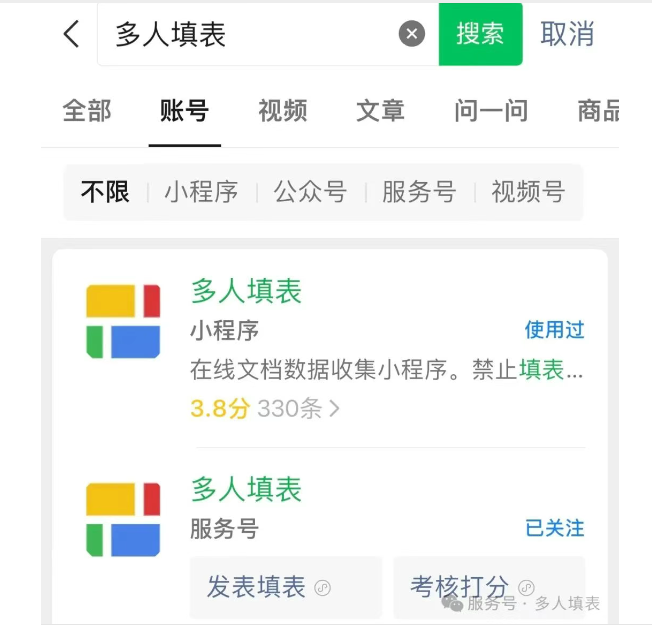Tap the mini program icon beside 考核打分
652x630 pixels.
point(526,588)
